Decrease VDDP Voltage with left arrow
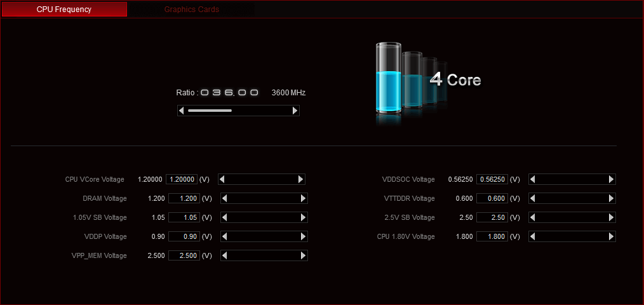 point(224,236)
